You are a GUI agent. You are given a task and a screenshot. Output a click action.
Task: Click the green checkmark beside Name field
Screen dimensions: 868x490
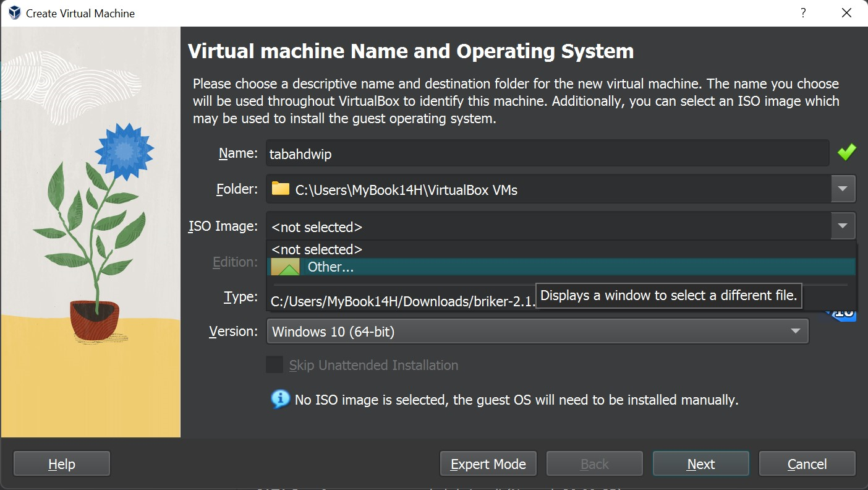[847, 152]
